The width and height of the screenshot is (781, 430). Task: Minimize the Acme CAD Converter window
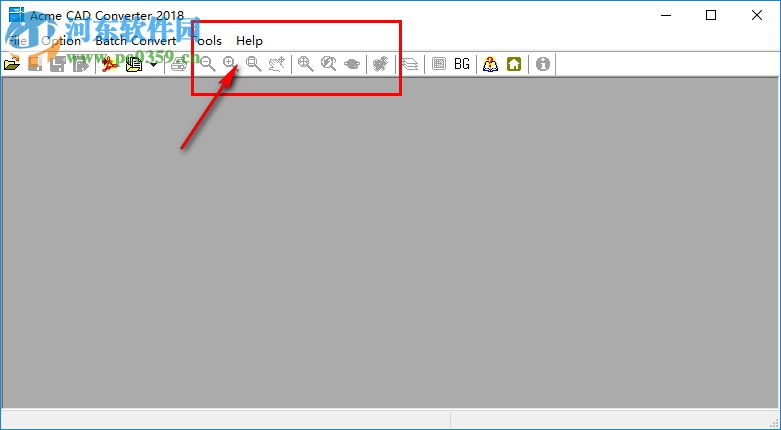pos(666,15)
